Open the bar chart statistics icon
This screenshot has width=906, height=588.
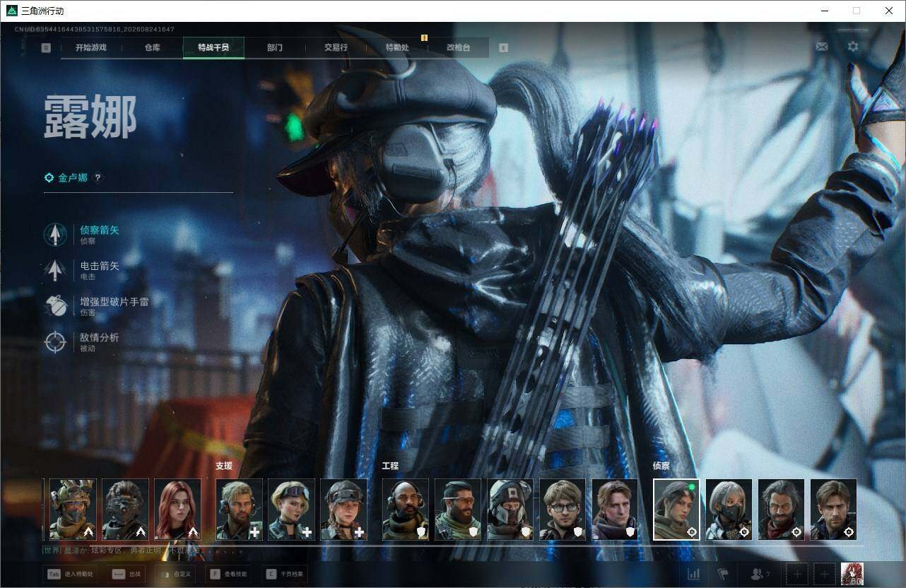tap(694, 575)
